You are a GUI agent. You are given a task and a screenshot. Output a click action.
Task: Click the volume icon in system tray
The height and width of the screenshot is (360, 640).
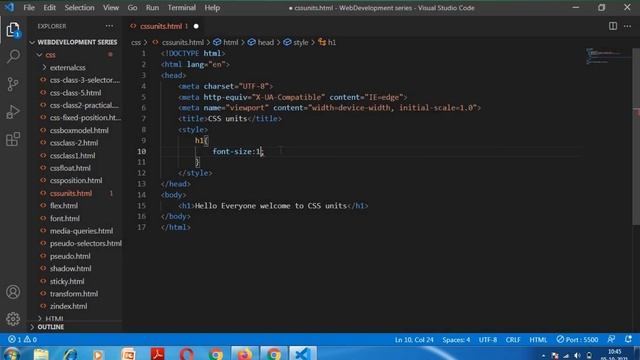pos(577,356)
